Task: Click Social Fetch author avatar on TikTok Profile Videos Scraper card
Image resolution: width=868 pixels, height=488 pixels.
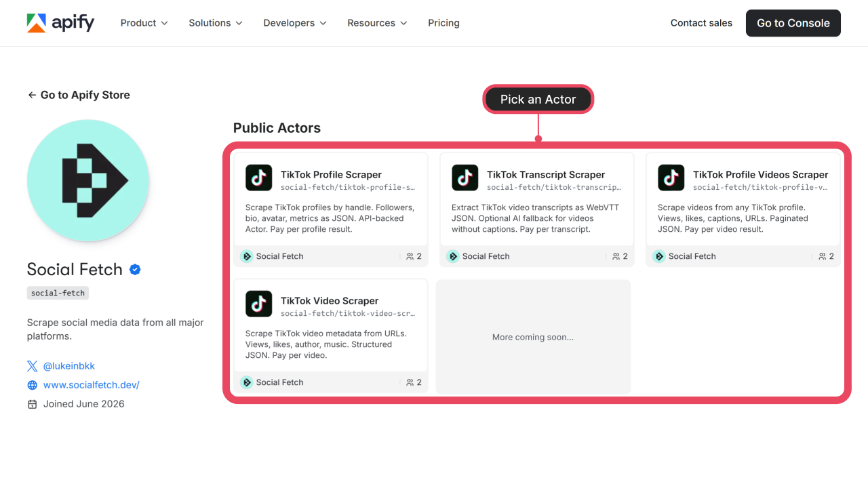Action: click(659, 256)
